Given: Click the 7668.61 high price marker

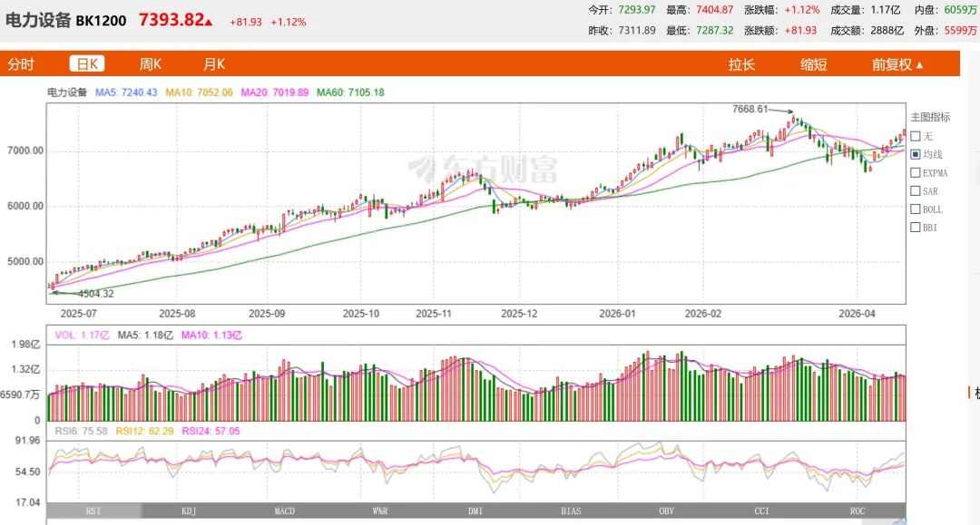Looking at the screenshot, I should (x=750, y=109).
